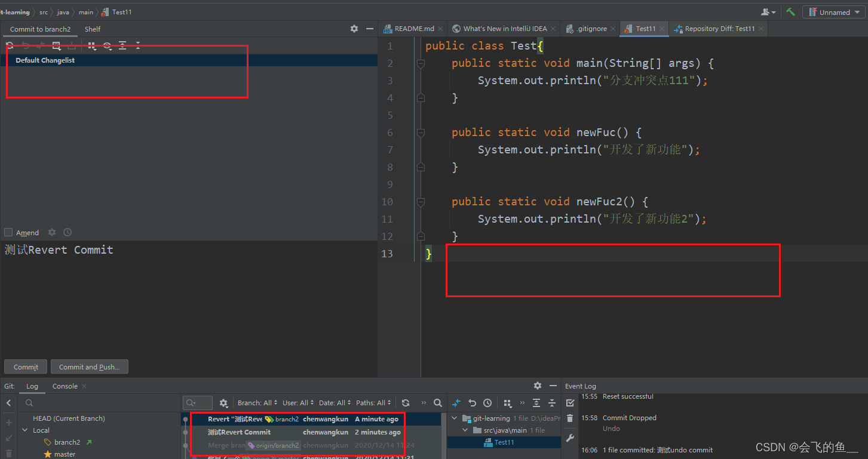Viewport: 868px width, 459px height.
Task: Select the Commit to branch2 tab
Action: tap(40, 29)
